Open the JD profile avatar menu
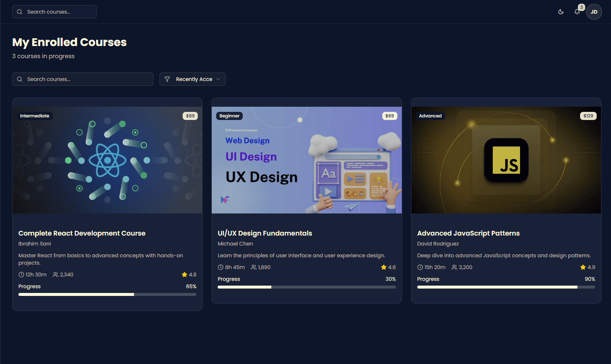The image size is (611, 364). click(x=594, y=11)
